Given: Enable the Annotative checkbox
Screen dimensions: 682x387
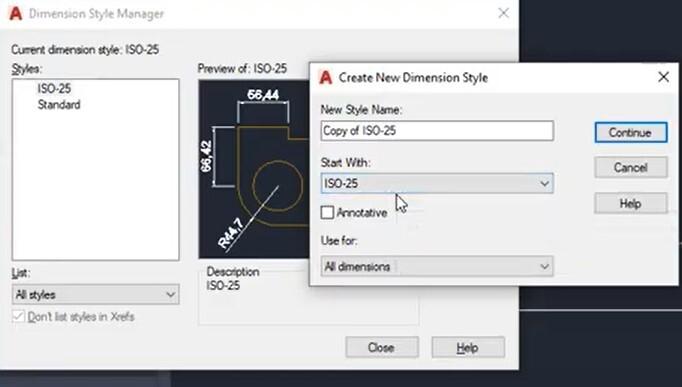Looking at the screenshot, I should [x=327, y=213].
